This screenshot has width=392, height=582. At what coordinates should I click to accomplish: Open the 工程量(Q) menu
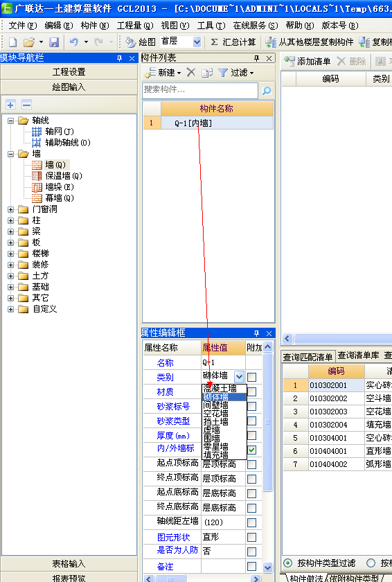135,26
